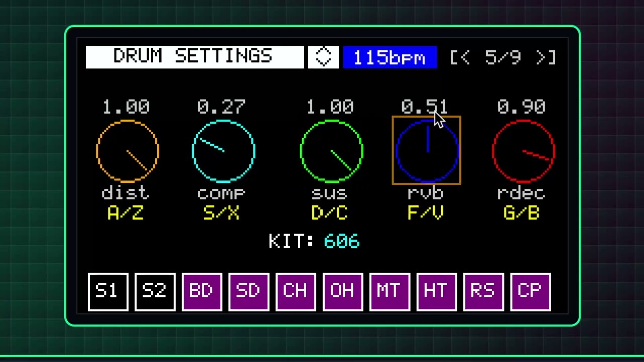The width and height of the screenshot is (644, 362).
Task: Click the dist value 1.00
Action: 126,107
